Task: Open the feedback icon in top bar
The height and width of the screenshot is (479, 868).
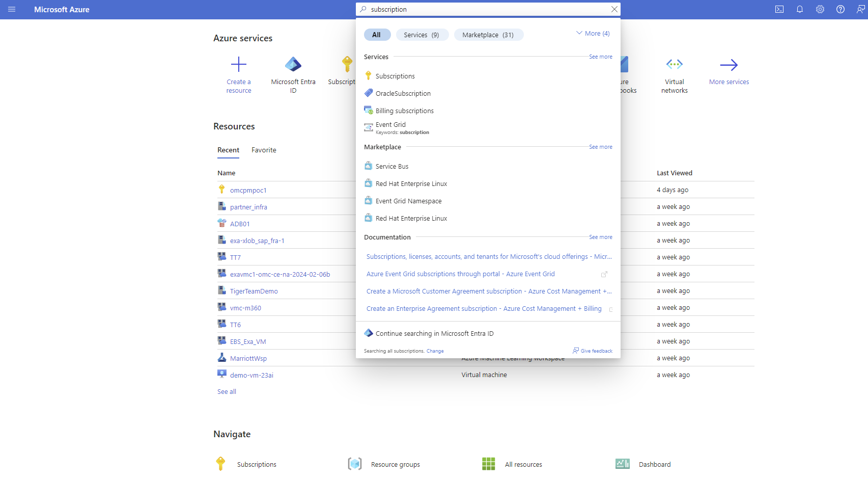Action: 860,9
